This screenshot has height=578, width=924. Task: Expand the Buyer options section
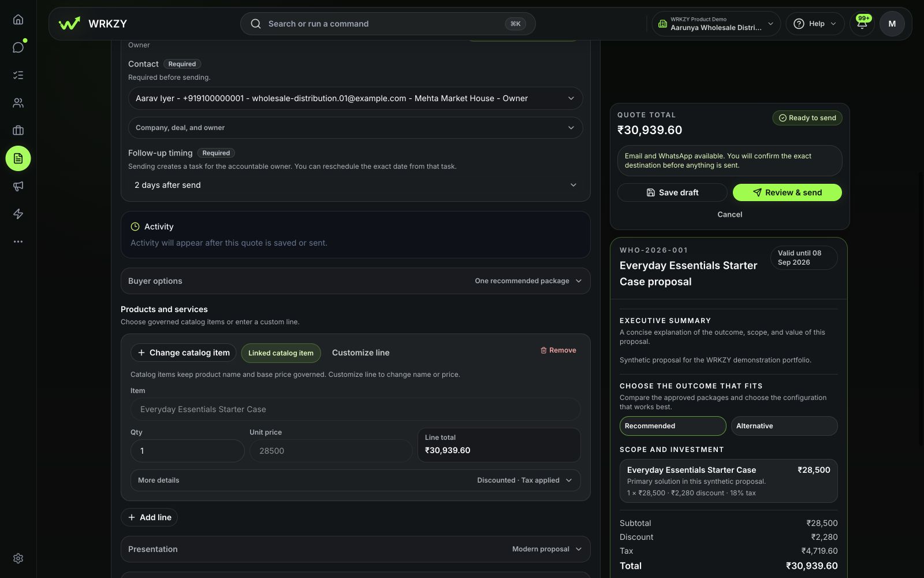click(x=355, y=281)
